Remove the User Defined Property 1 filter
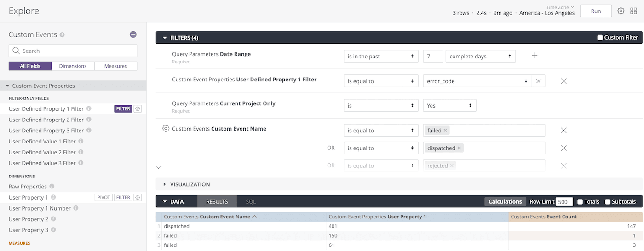 click(x=563, y=81)
